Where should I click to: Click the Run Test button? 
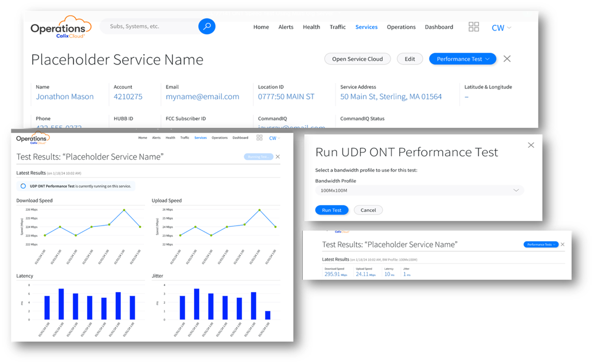click(x=332, y=210)
